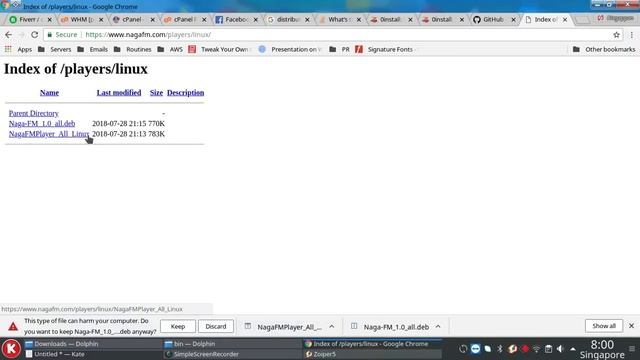
Task: Open the Parent Directory link
Action: click(x=33, y=113)
